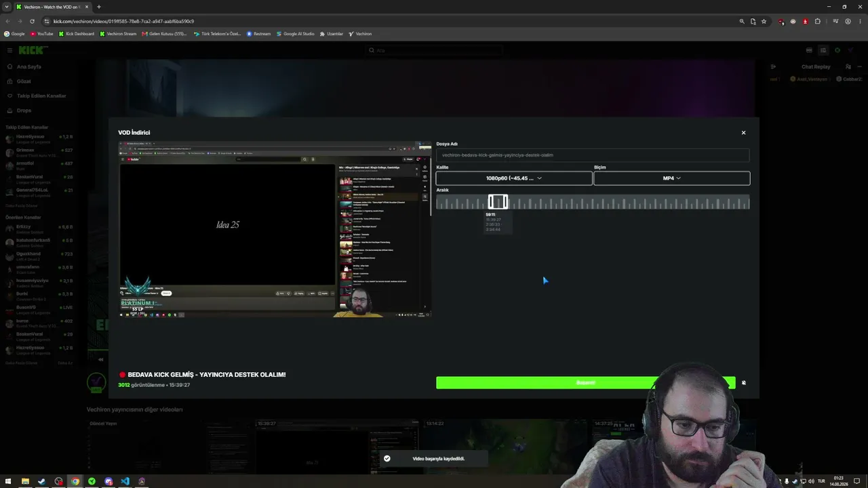Open Windows Start menu
The image size is (868, 488).
(9, 481)
